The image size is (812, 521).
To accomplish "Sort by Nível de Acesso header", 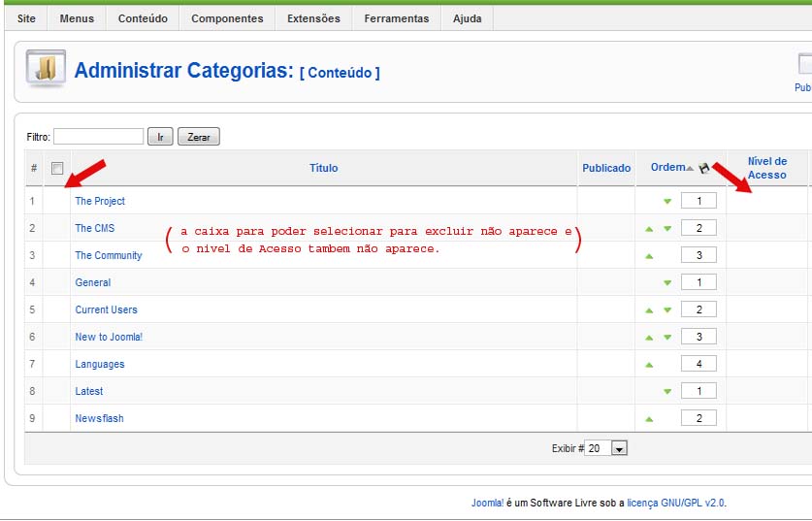I will [767, 168].
